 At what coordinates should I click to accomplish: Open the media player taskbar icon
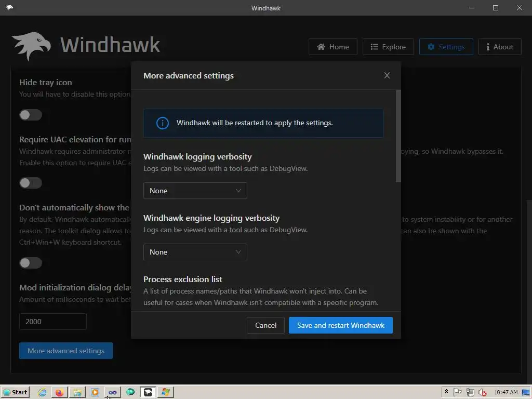[95, 392]
